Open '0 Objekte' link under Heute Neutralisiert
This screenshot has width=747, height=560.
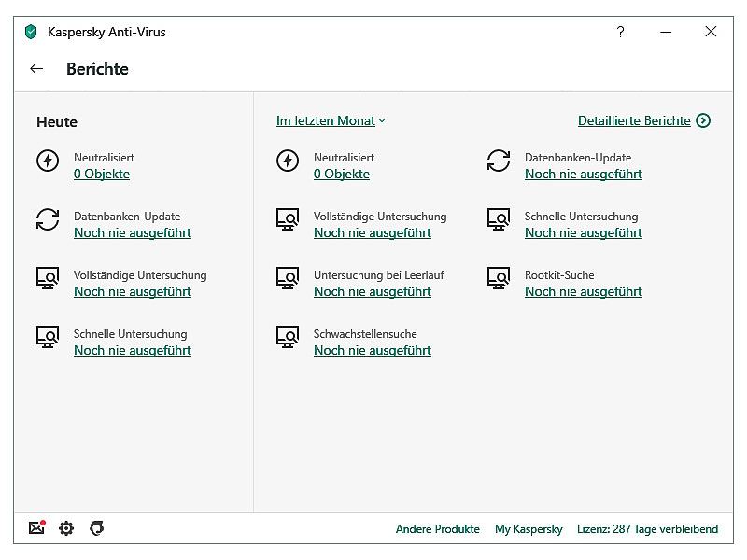pos(102,175)
